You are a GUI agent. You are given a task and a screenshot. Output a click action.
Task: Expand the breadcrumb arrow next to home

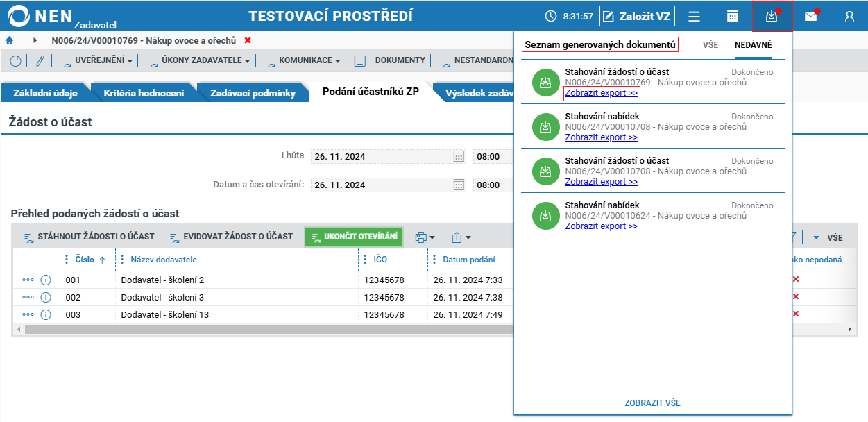pyautogui.click(x=35, y=41)
